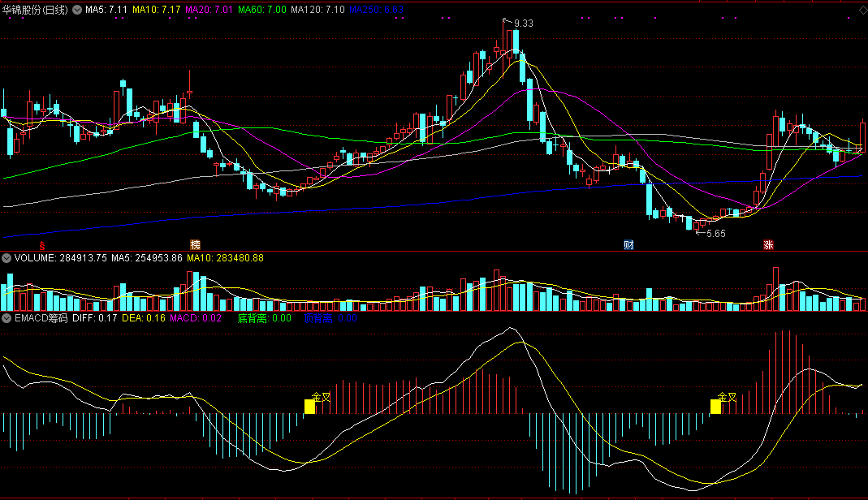Click the 底背离: 0.00 label
Viewport: 868px width, 500px height.
coord(265,318)
